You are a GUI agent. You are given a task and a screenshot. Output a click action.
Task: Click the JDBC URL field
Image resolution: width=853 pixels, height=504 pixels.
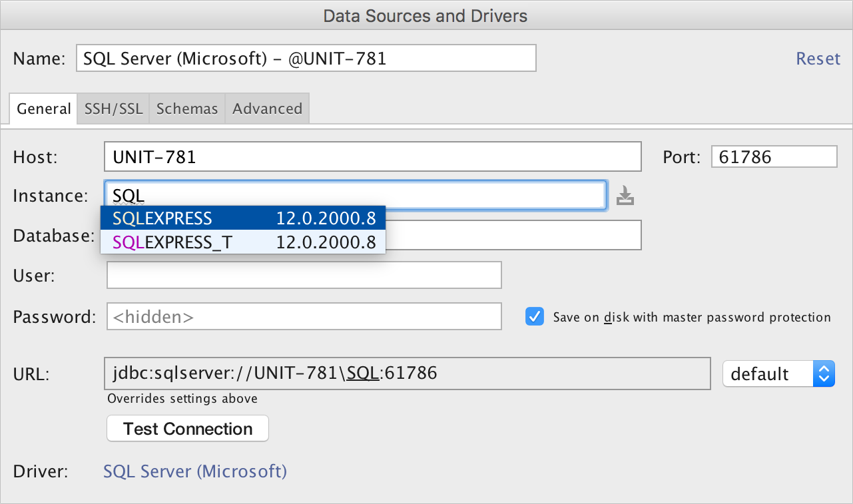click(408, 374)
